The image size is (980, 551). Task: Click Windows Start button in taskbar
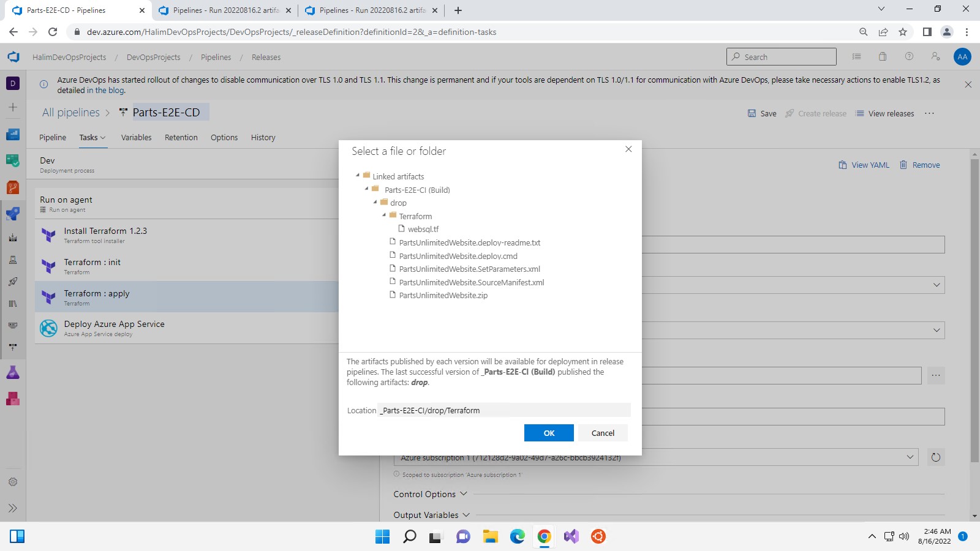382,537
